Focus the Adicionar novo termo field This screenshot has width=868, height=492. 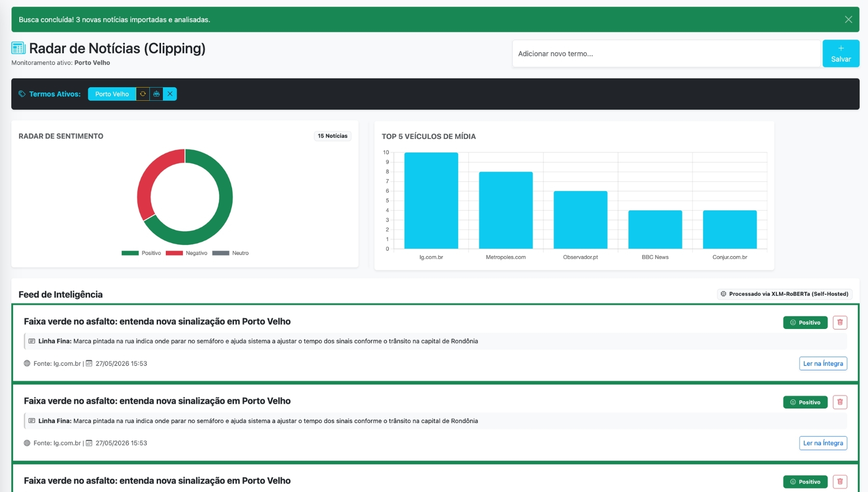(x=666, y=54)
